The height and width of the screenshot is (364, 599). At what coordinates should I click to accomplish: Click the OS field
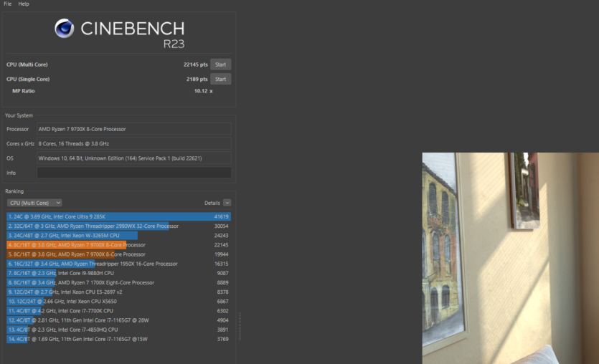(133, 158)
